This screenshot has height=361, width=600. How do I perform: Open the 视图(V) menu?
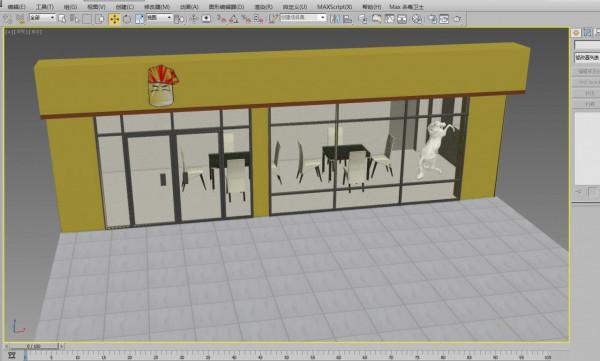click(96, 7)
